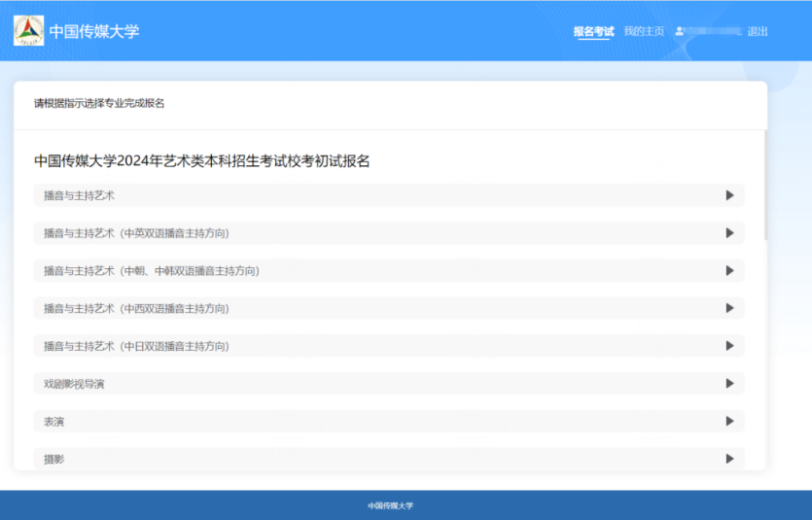Select 播音与主持艺术 (中朝、中韩双语播音主持方向) text

click(x=151, y=271)
